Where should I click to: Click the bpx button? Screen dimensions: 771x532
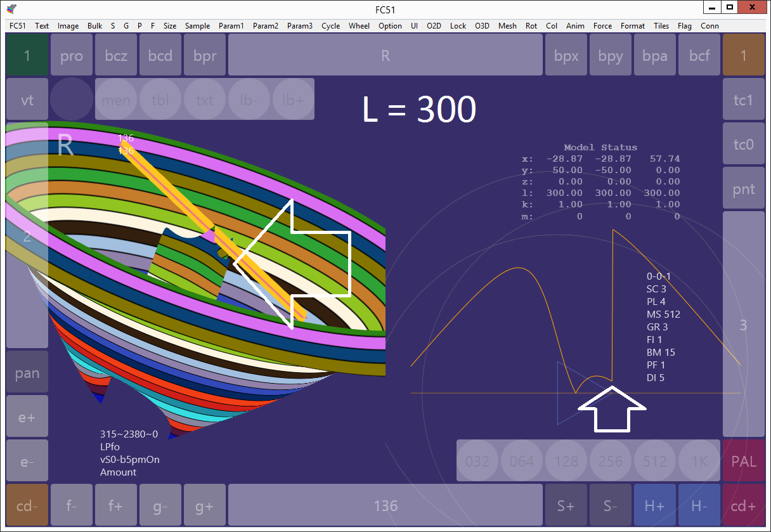(x=566, y=55)
